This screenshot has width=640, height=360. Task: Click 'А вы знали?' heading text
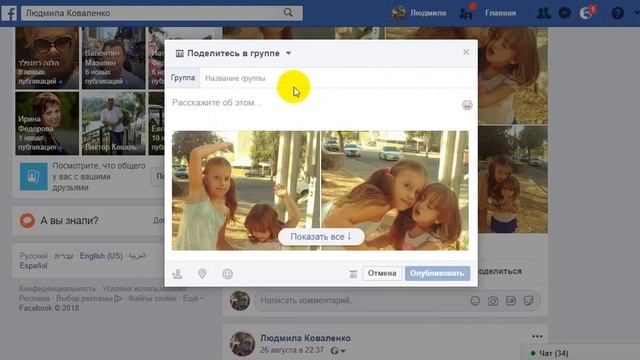(69, 221)
